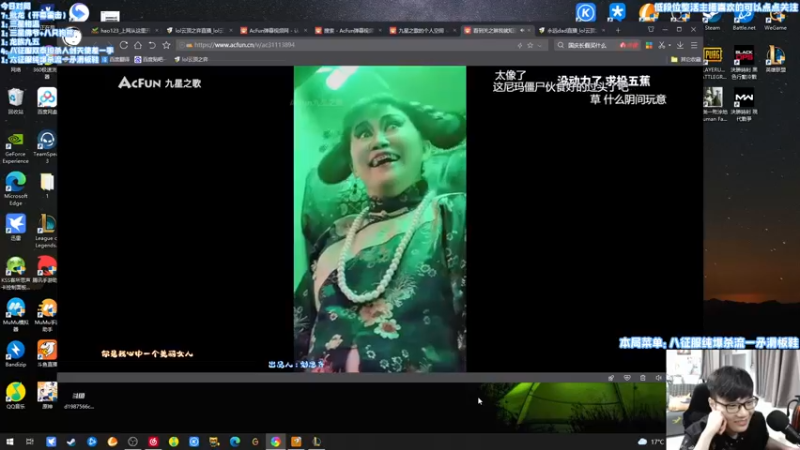
Task: Open the browser downloads icon
Action: coord(680,45)
